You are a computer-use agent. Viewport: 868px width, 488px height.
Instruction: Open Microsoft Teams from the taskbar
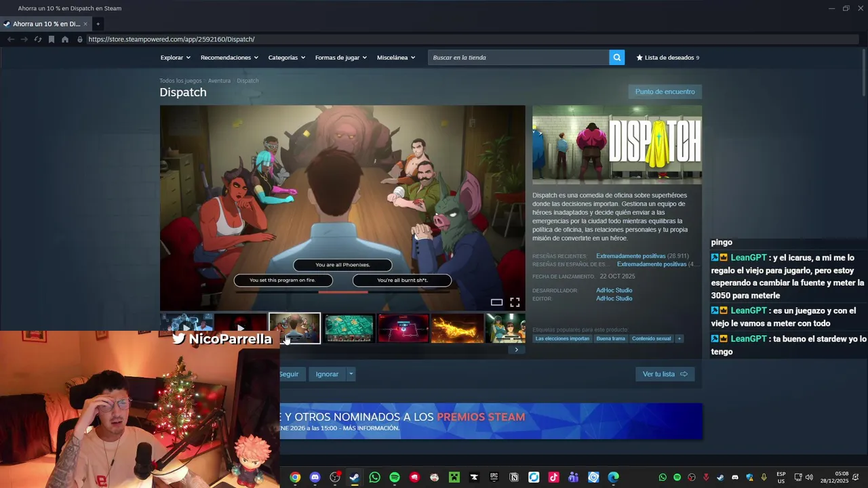point(574,477)
